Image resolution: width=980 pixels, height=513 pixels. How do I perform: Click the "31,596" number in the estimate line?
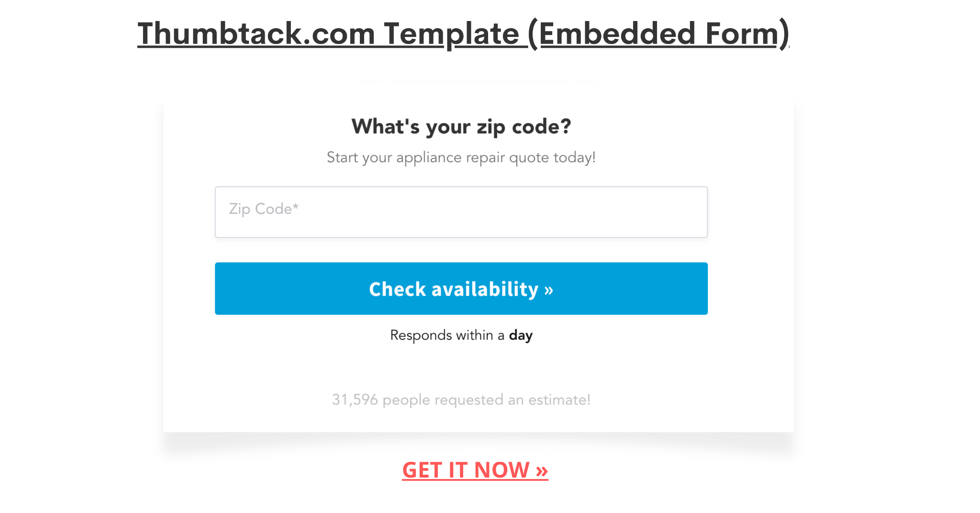click(x=355, y=400)
